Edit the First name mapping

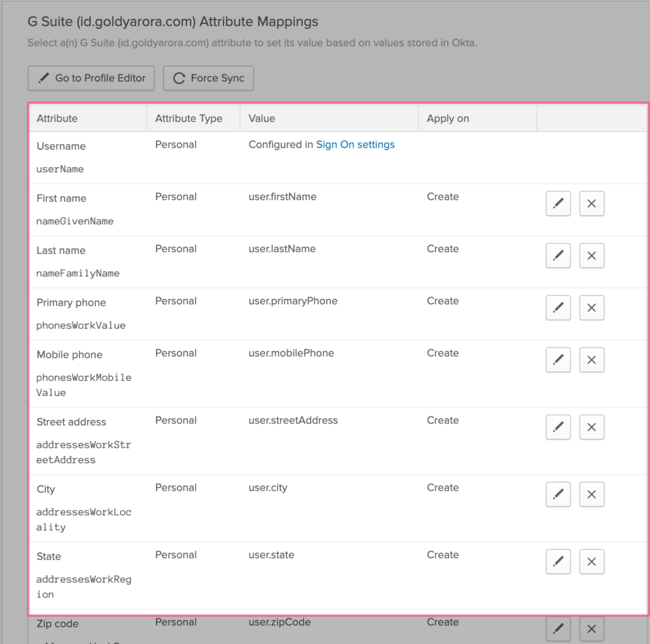pyautogui.click(x=558, y=204)
